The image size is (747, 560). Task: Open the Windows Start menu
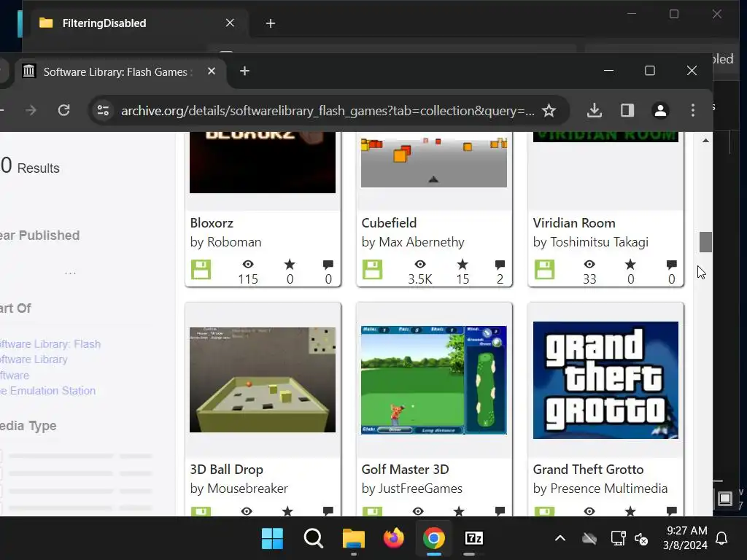coord(273,539)
